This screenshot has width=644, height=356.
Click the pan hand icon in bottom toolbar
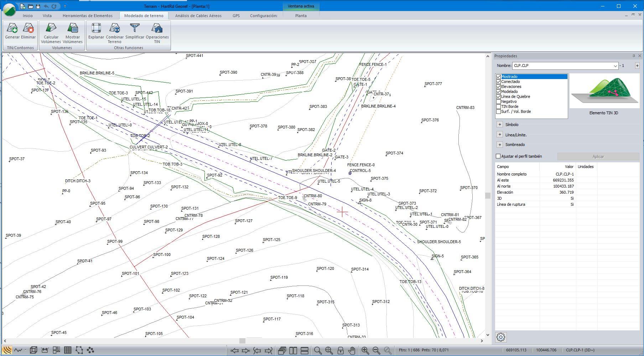352,350
